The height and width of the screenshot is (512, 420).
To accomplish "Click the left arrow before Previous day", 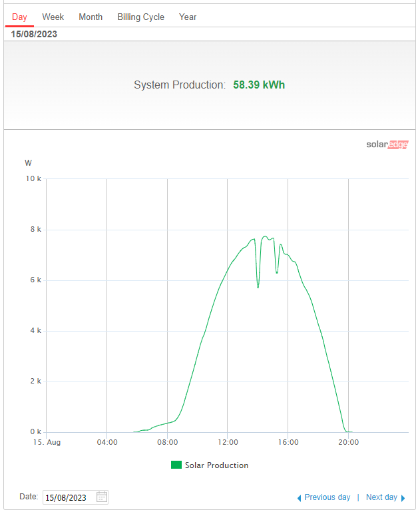I will pos(299,498).
